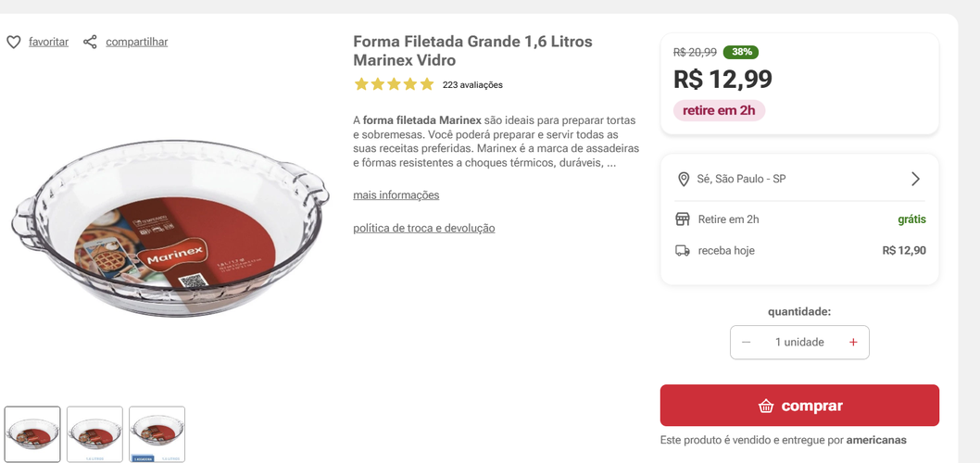Open the mais informações link
The height and width of the screenshot is (463, 980).
396,195
